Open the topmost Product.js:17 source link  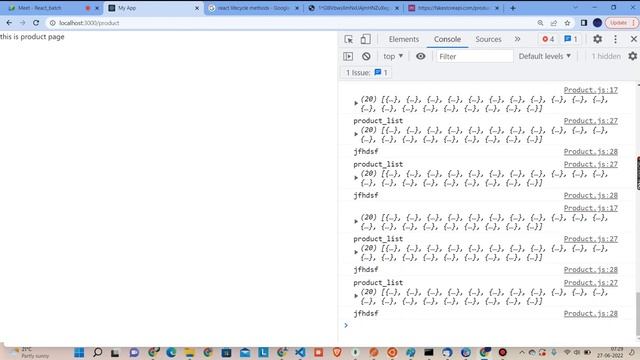tap(591, 90)
